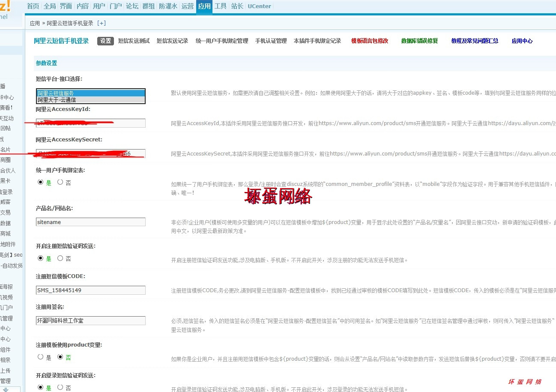Click the 短信平台-接口选择 label
Screen dimensions: 556x392
(59, 79)
